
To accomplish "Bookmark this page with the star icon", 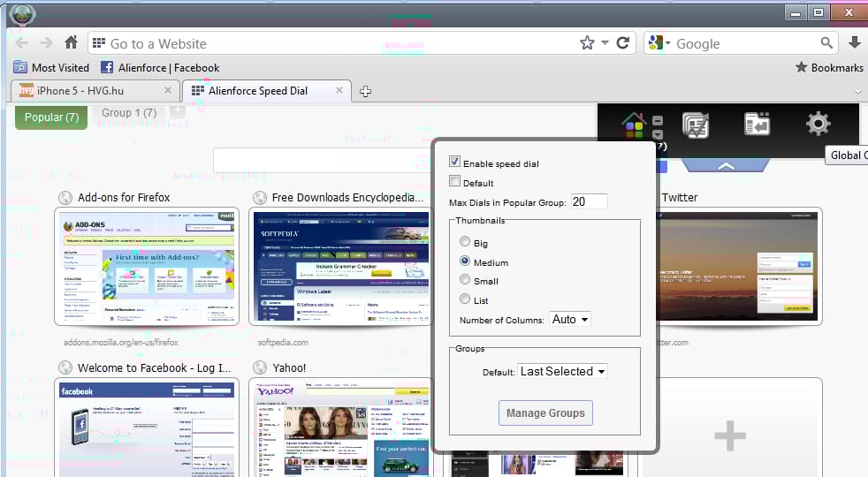I will tap(587, 42).
